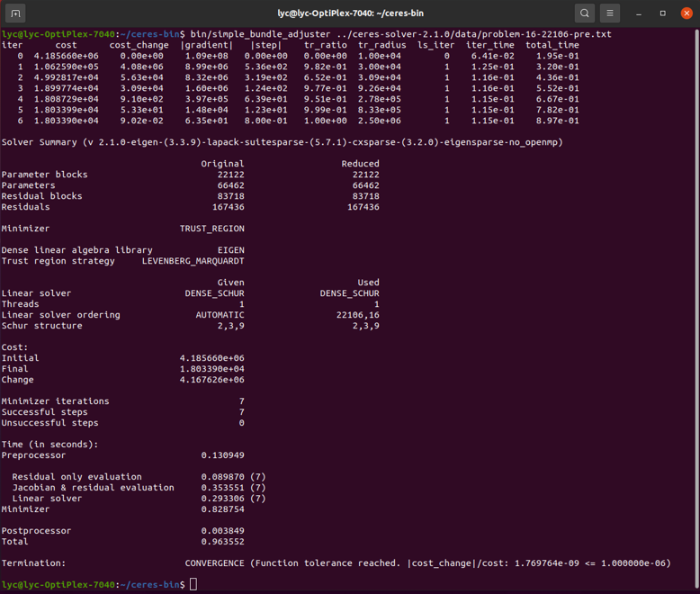Click the 22106,16 ordering value
This screenshot has width=700, height=594.
pos(357,315)
